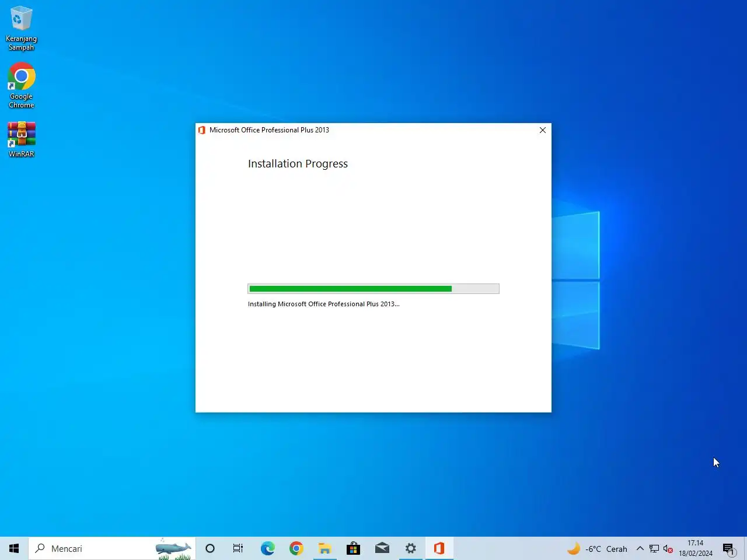Switch to Office installer taskbar button

pyautogui.click(x=439, y=548)
